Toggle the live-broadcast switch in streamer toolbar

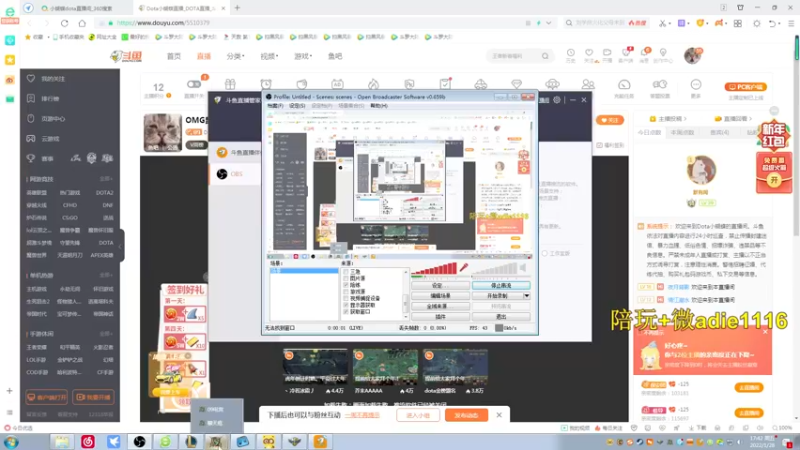194,84
